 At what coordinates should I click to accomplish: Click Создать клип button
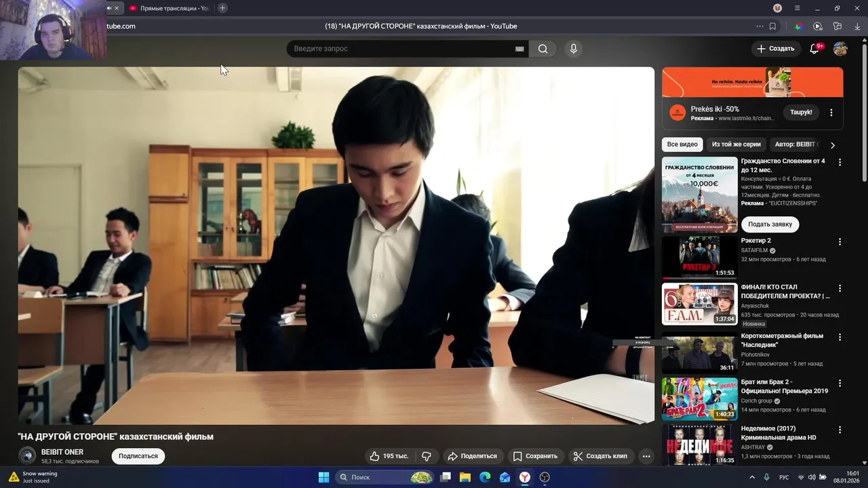click(601, 456)
